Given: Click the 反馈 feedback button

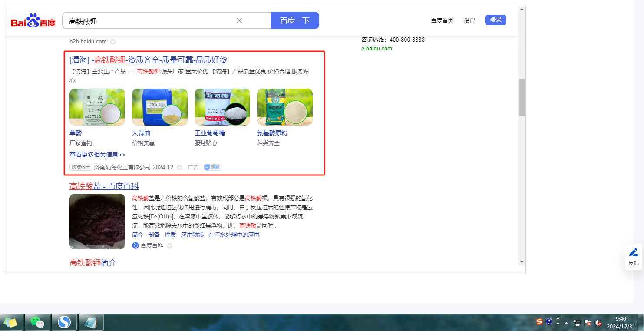Looking at the screenshot, I should tap(634, 257).
